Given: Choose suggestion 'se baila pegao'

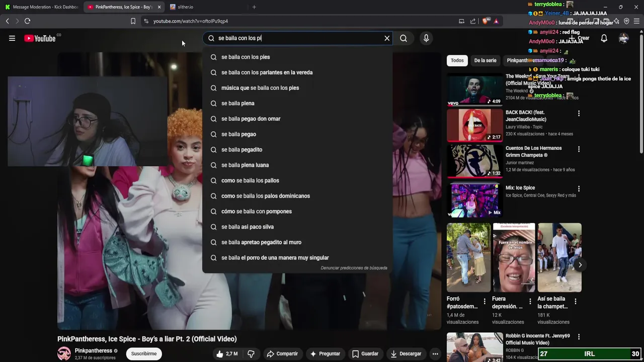Looking at the screenshot, I should point(297,134).
